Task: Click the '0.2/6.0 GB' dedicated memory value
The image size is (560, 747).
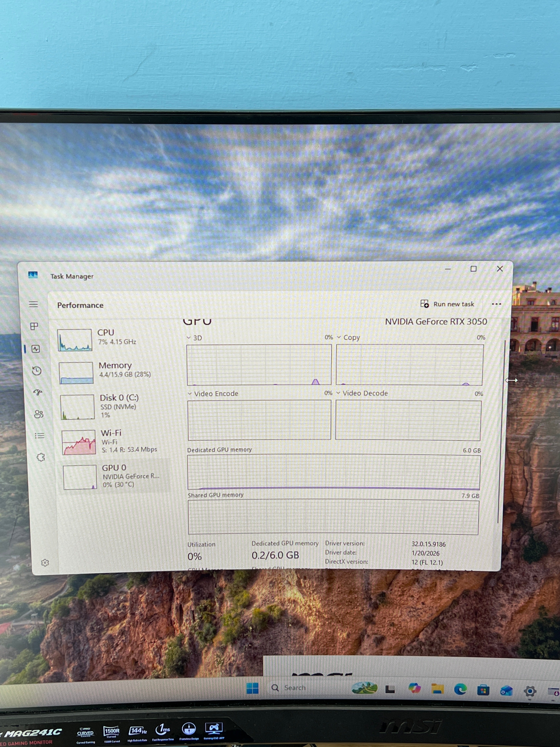Action: 275,555
